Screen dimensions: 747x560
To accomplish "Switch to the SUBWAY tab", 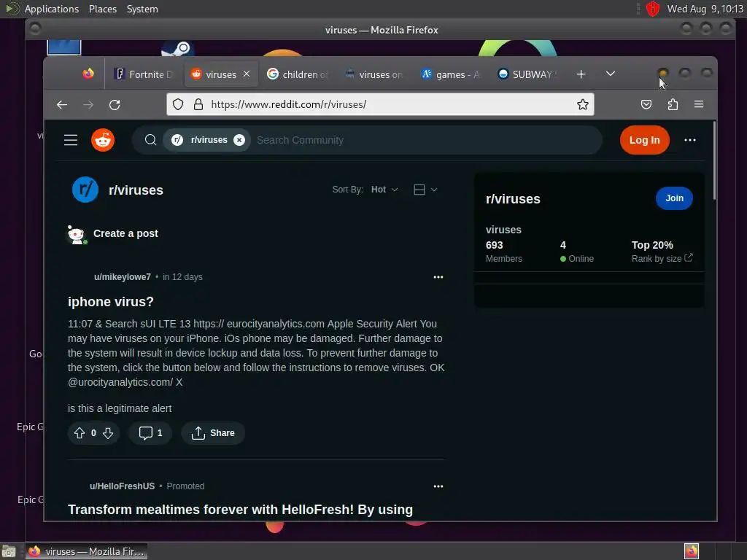I will [x=528, y=74].
